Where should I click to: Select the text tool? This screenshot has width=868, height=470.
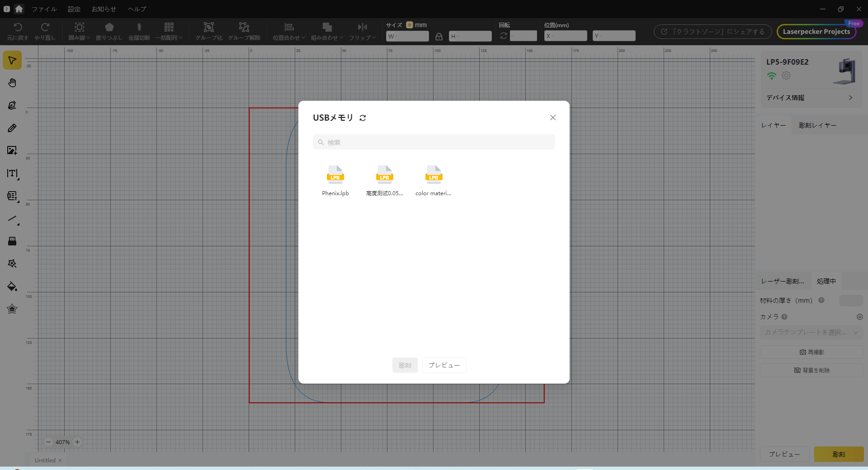tap(12, 173)
